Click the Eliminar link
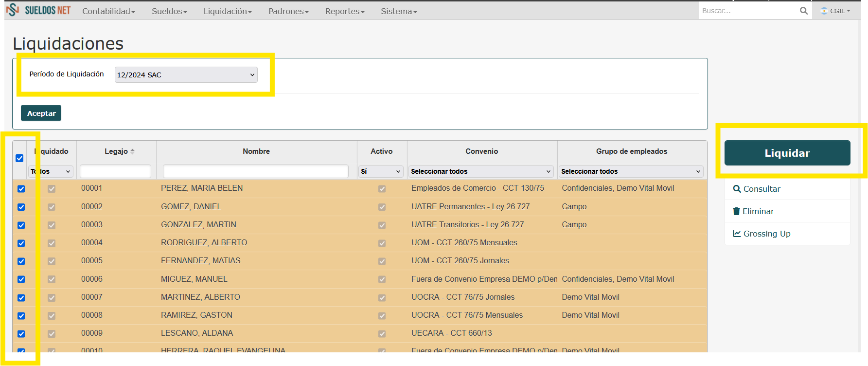The width and height of the screenshot is (868, 366). pos(758,211)
